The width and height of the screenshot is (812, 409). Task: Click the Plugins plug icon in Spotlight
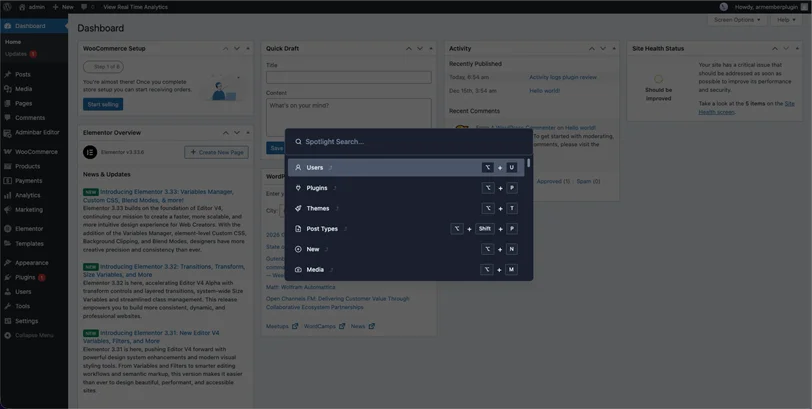point(298,188)
